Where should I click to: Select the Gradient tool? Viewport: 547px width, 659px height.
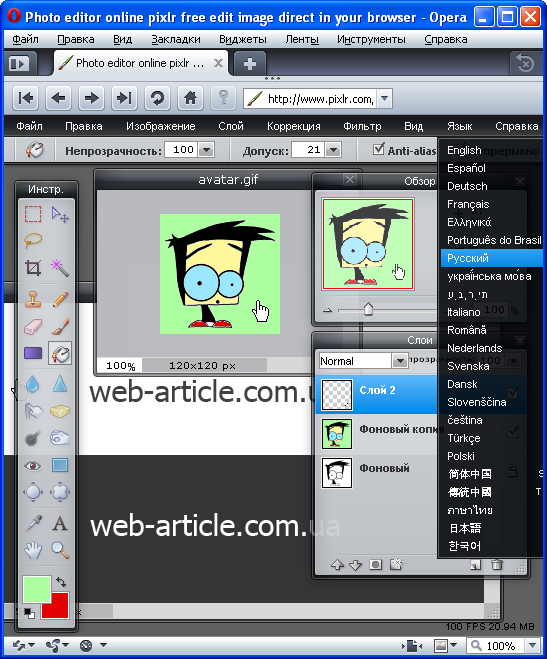click(33, 353)
